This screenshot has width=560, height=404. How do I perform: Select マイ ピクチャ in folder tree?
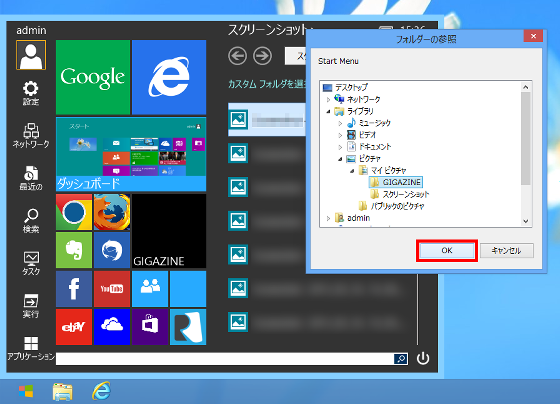point(388,170)
